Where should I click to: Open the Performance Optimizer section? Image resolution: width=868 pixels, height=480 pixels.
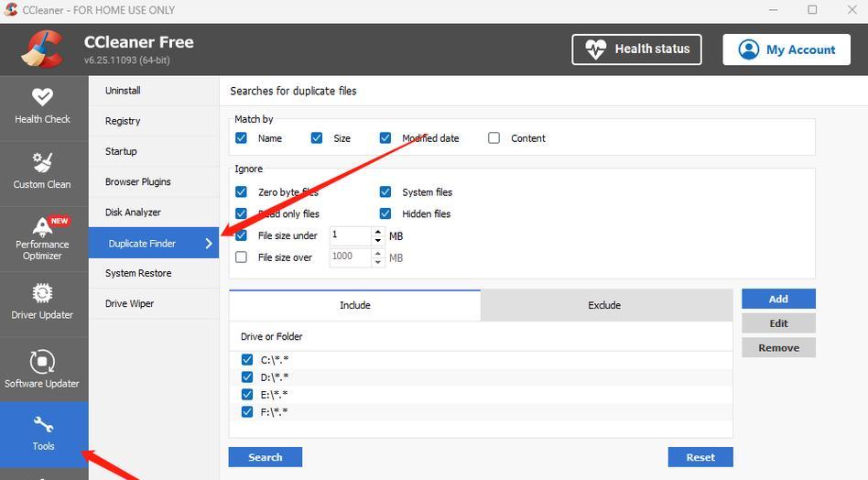point(43,238)
